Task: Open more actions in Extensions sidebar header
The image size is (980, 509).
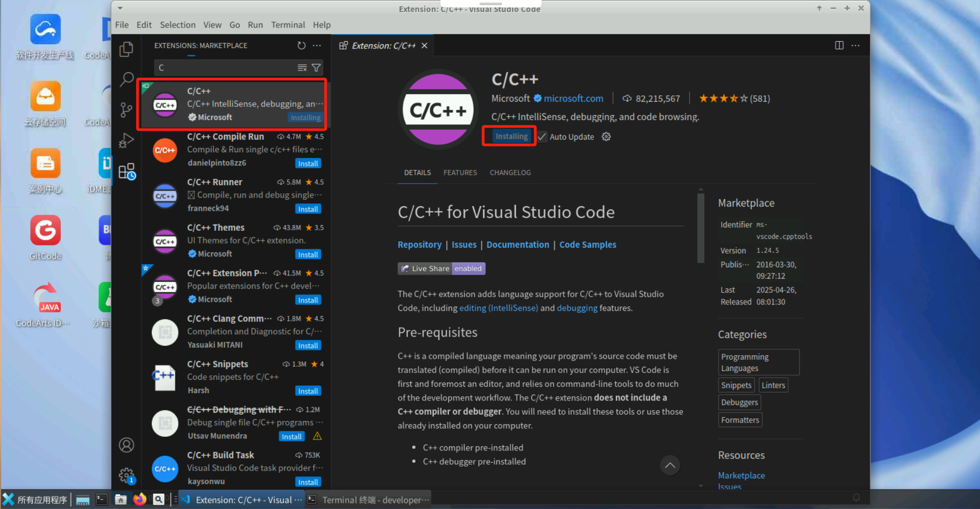Action: click(x=317, y=45)
